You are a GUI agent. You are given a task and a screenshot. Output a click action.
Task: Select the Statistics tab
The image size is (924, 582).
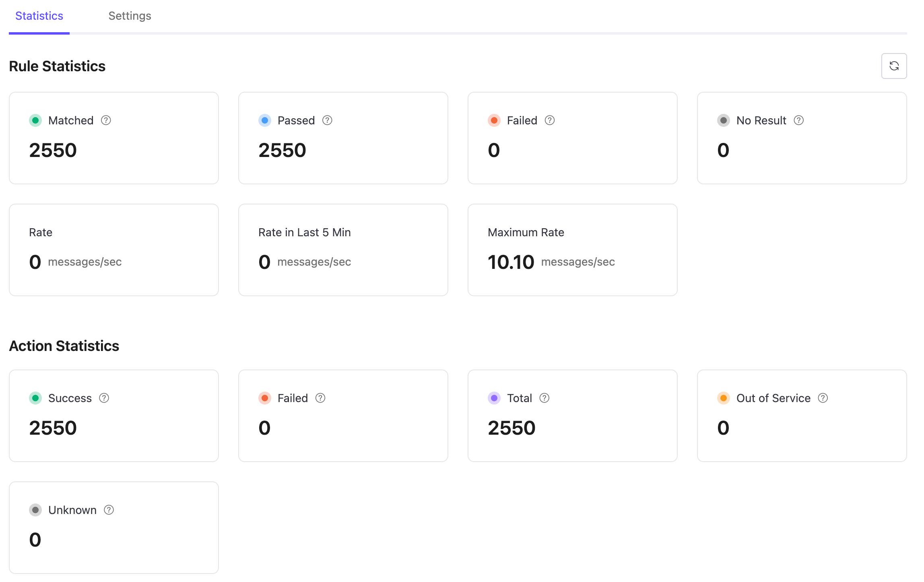39,16
